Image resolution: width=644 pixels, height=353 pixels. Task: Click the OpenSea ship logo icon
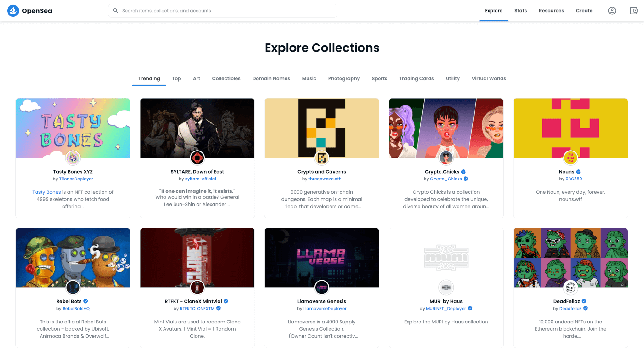click(x=13, y=11)
